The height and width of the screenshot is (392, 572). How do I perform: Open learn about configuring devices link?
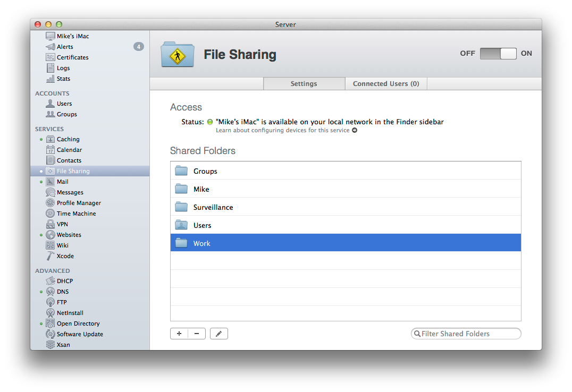(283, 130)
